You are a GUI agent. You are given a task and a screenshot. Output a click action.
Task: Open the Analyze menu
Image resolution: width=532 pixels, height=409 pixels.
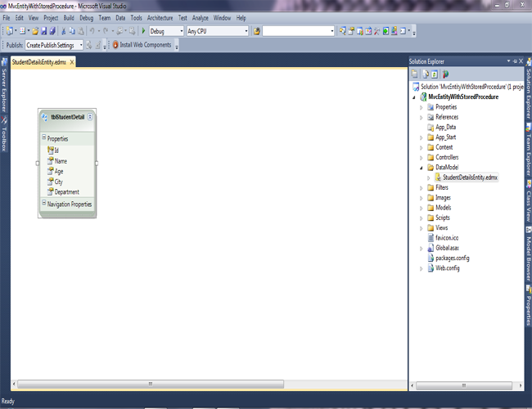point(201,18)
